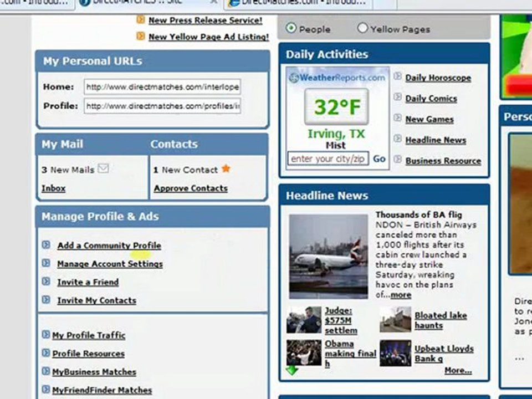Open MyBusiness Matches
This screenshot has width=532, height=399.
[x=94, y=372]
